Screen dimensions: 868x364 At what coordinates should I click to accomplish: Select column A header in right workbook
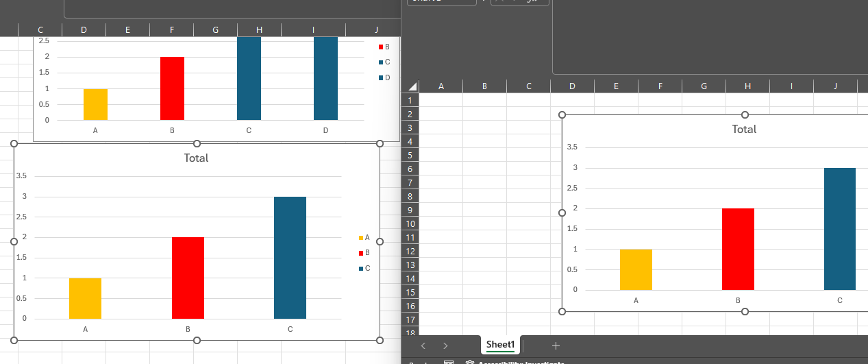click(441, 86)
